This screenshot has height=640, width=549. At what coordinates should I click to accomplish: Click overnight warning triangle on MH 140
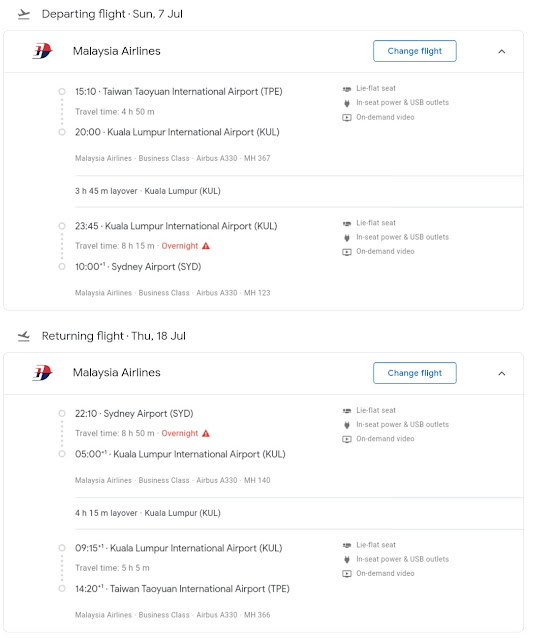206,433
